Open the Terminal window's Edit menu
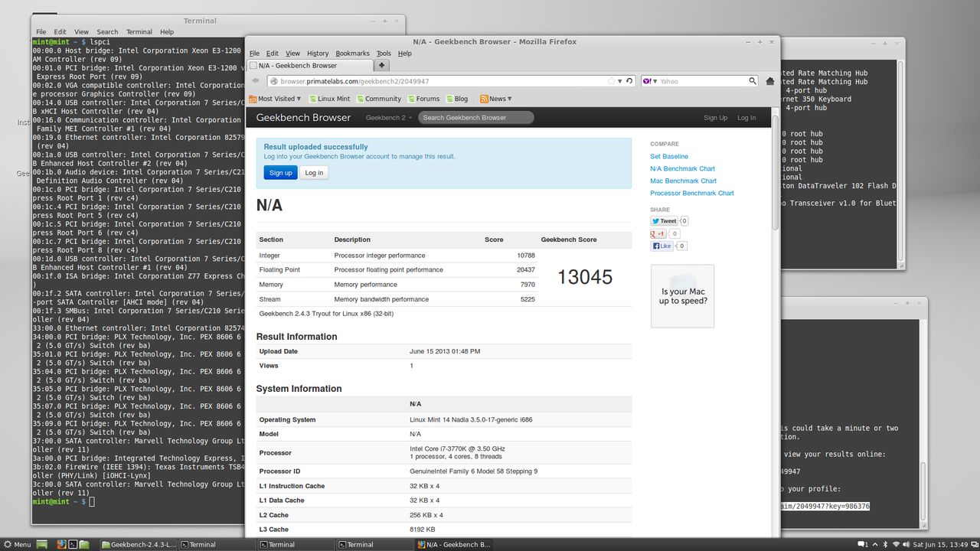 tap(60, 32)
